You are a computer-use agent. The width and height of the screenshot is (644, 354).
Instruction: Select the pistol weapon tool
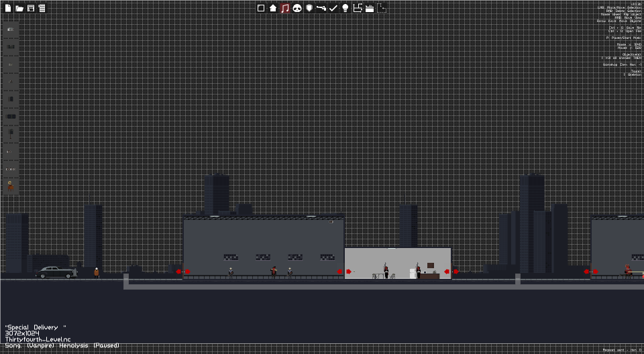click(321, 8)
